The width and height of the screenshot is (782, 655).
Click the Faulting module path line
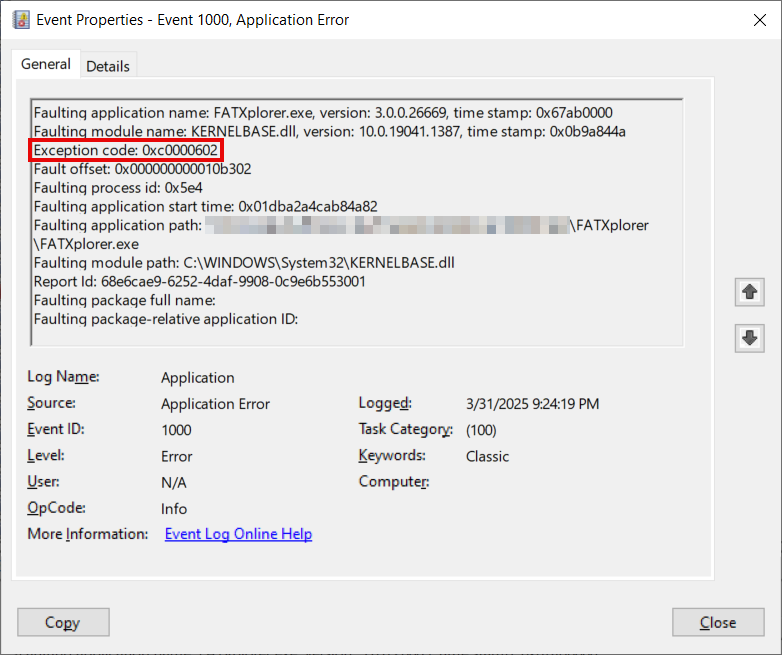(244, 263)
